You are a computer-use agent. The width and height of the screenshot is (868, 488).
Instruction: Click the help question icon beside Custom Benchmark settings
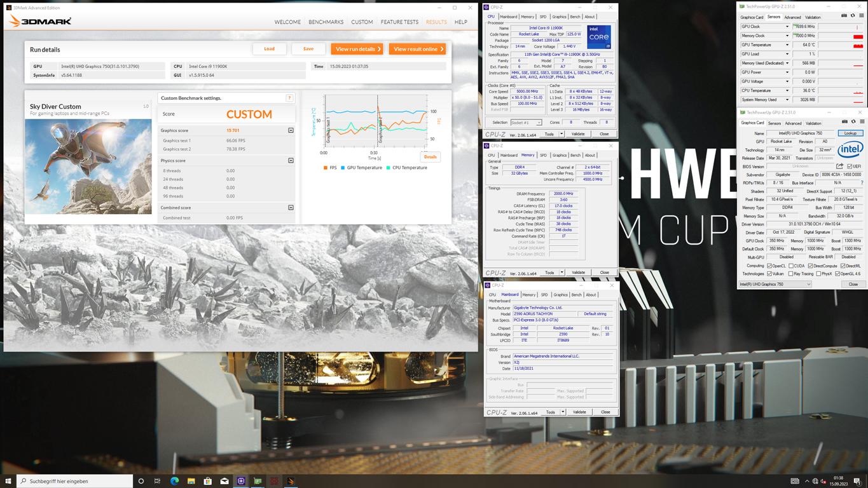pyautogui.click(x=289, y=98)
